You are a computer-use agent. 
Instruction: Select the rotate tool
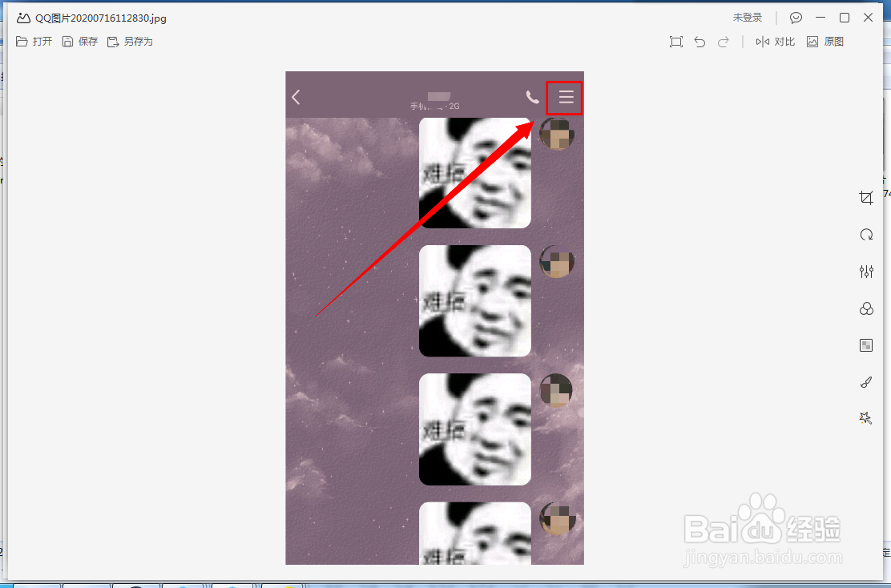pyautogui.click(x=866, y=235)
